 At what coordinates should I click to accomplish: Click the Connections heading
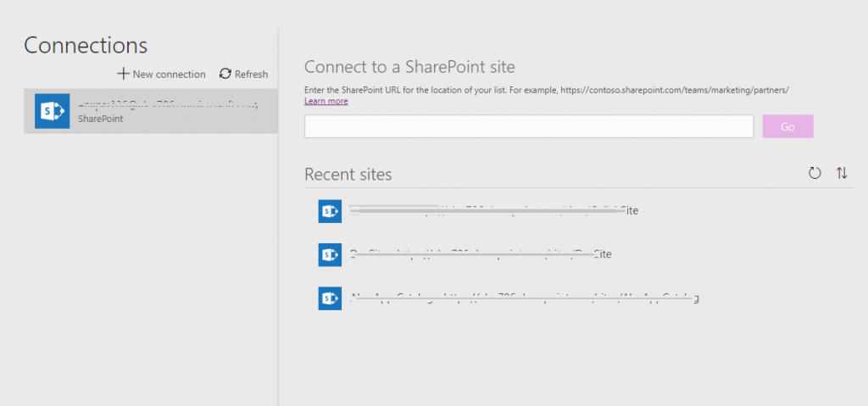point(86,45)
